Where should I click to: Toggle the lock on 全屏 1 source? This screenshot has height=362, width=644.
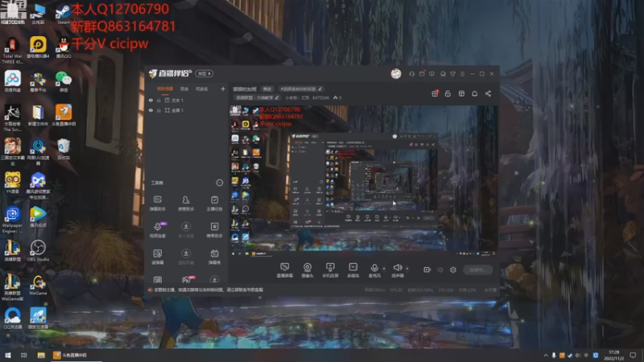(x=159, y=110)
